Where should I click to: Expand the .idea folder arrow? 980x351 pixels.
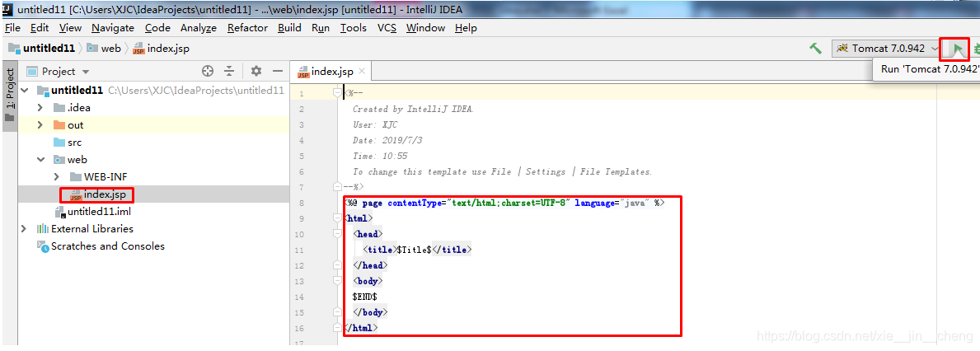pos(40,107)
